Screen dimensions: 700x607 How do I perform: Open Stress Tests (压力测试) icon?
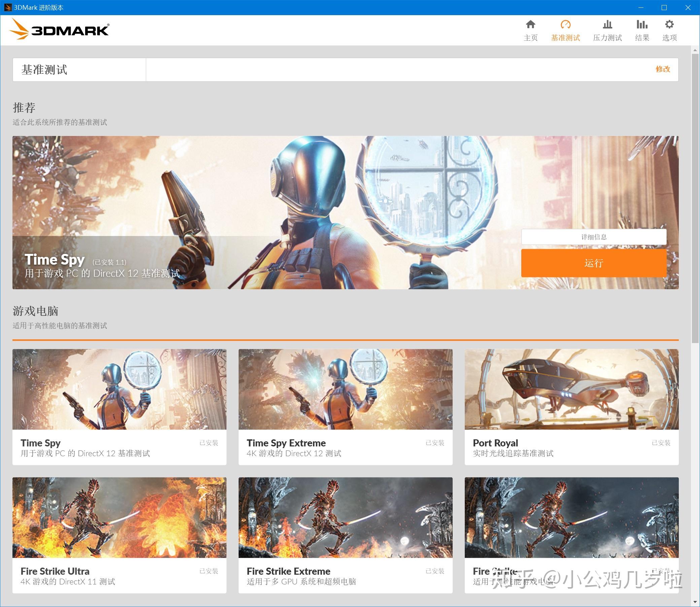pyautogui.click(x=607, y=25)
